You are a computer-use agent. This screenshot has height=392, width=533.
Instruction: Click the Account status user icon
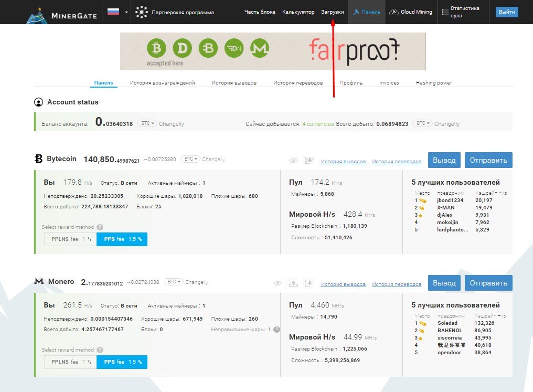(x=38, y=102)
